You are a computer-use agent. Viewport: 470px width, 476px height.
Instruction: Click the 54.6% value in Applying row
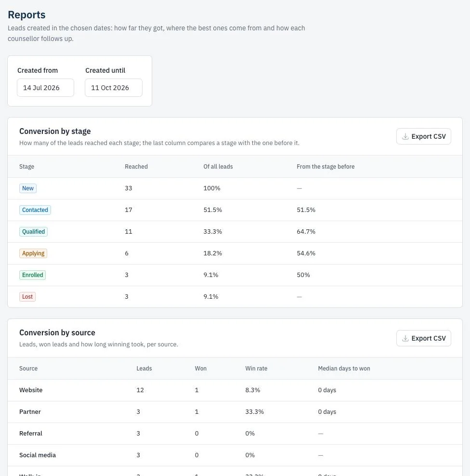(306, 253)
